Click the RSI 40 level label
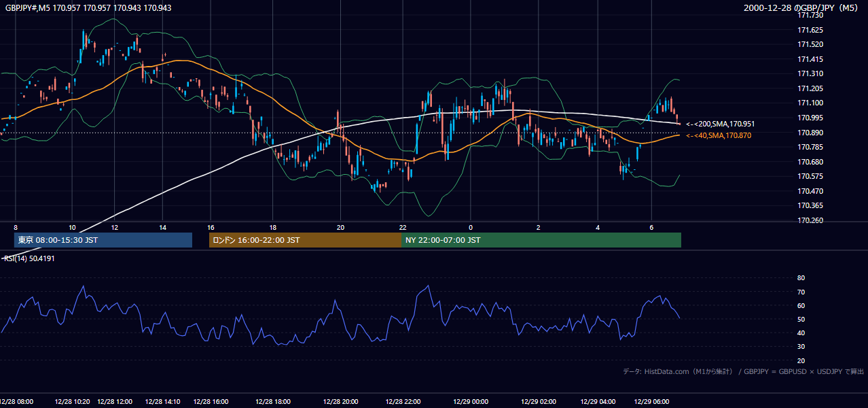868x408 pixels. point(801,333)
